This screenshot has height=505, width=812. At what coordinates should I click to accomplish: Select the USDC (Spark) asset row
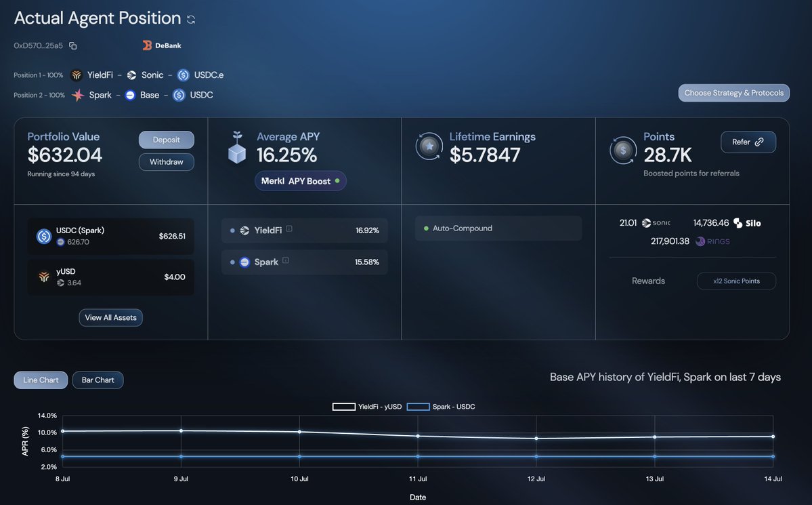pyautogui.click(x=111, y=237)
